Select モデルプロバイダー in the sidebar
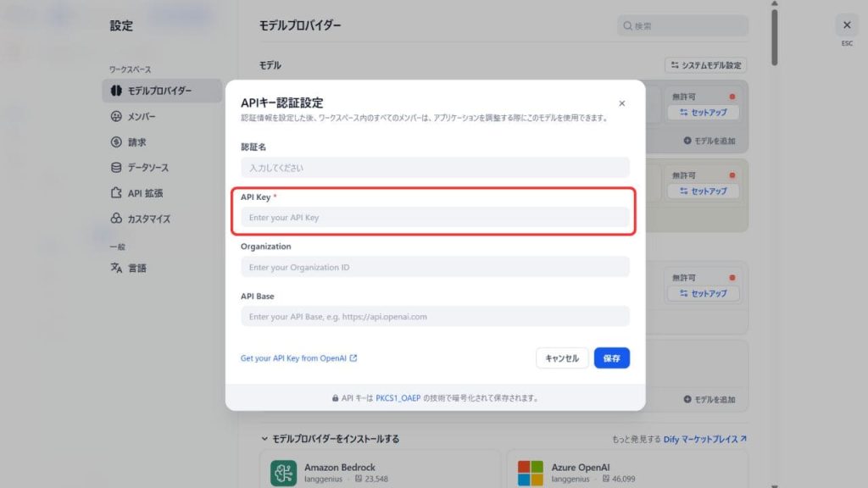 159,91
